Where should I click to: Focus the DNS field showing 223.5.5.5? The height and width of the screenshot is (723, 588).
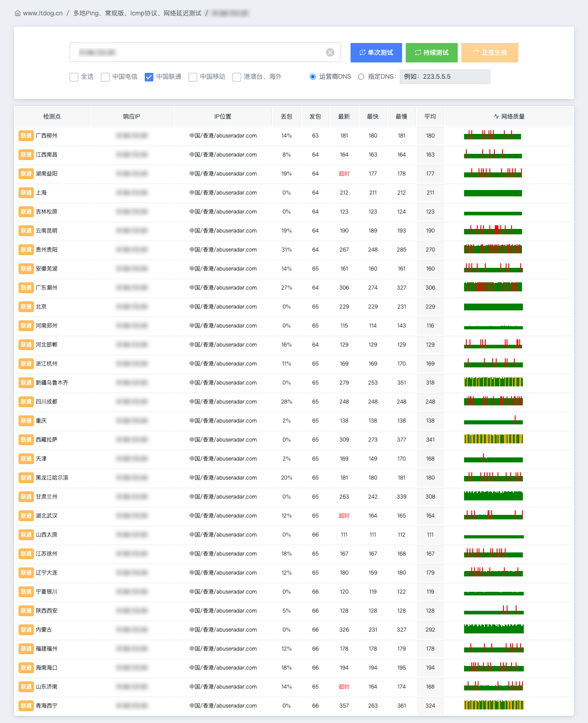tap(445, 76)
